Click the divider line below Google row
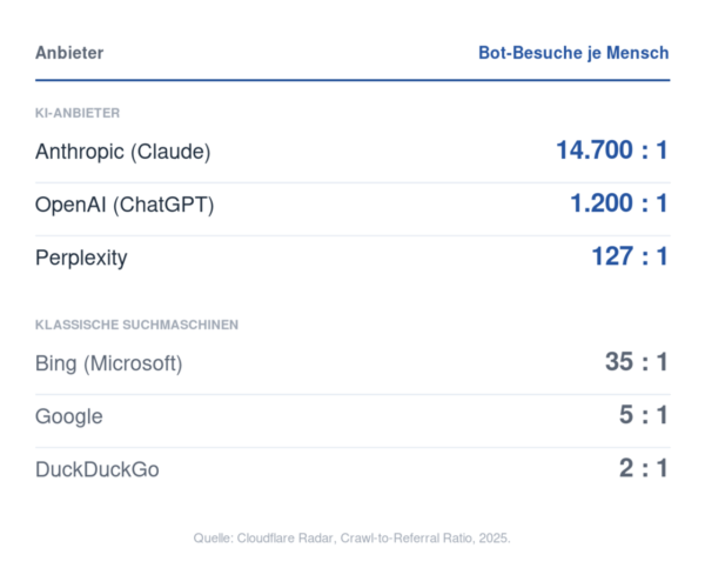This screenshot has height=588, width=705. (352, 447)
